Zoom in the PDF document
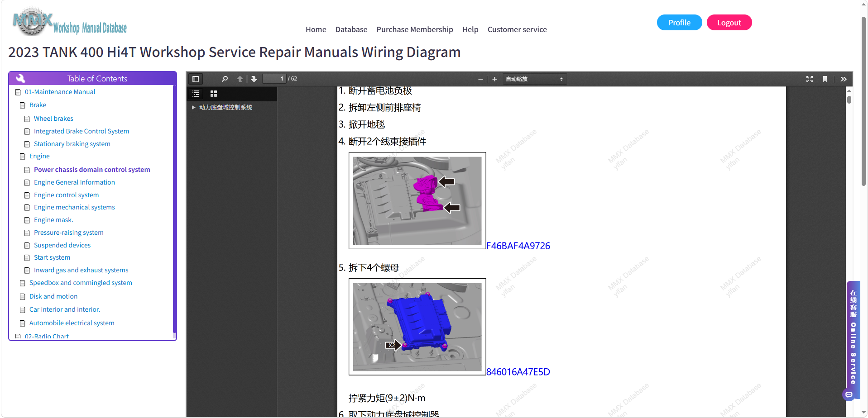Viewport: 868px width, 418px height. point(494,79)
